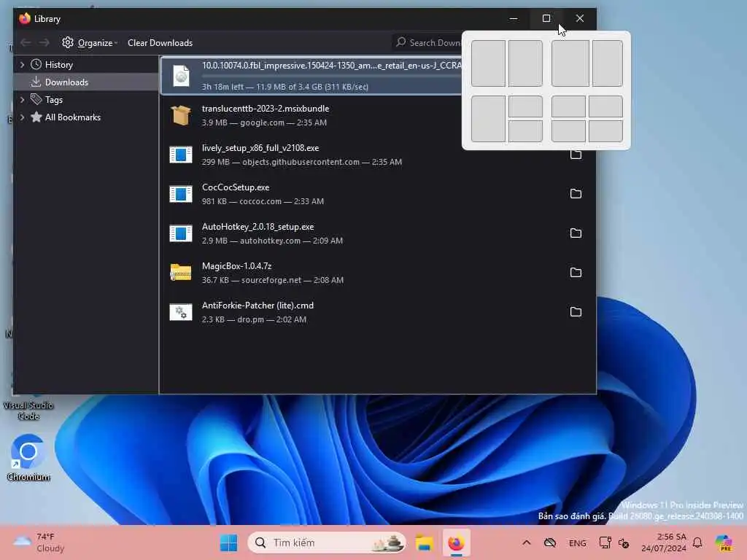Snap to top-left quadrant of four-grid layout
The image size is (747, 560).
point(568,106)
